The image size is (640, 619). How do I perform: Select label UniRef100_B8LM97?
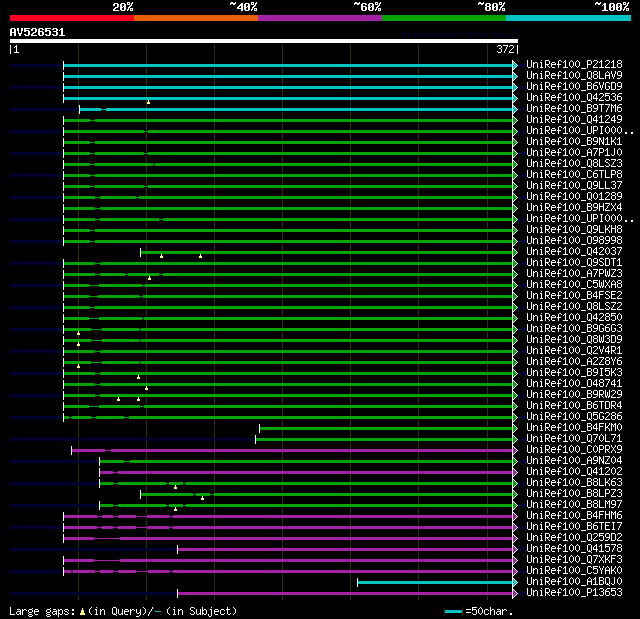(574, 505)
